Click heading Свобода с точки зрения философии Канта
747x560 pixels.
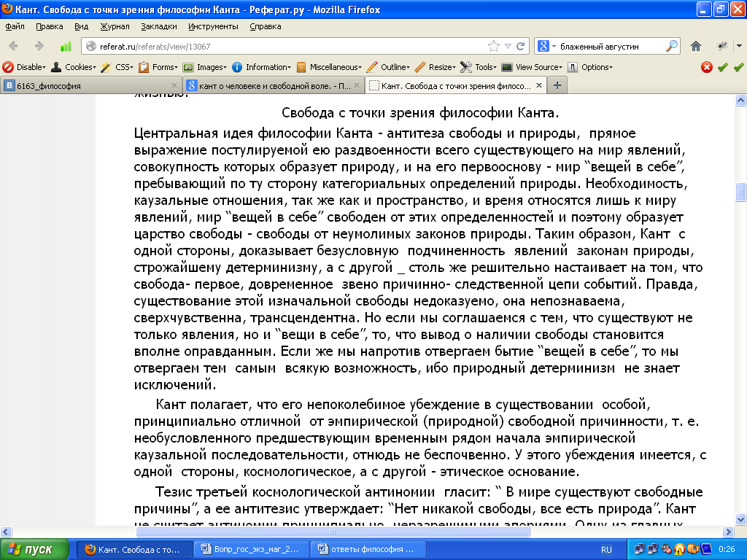click(420, 113)
